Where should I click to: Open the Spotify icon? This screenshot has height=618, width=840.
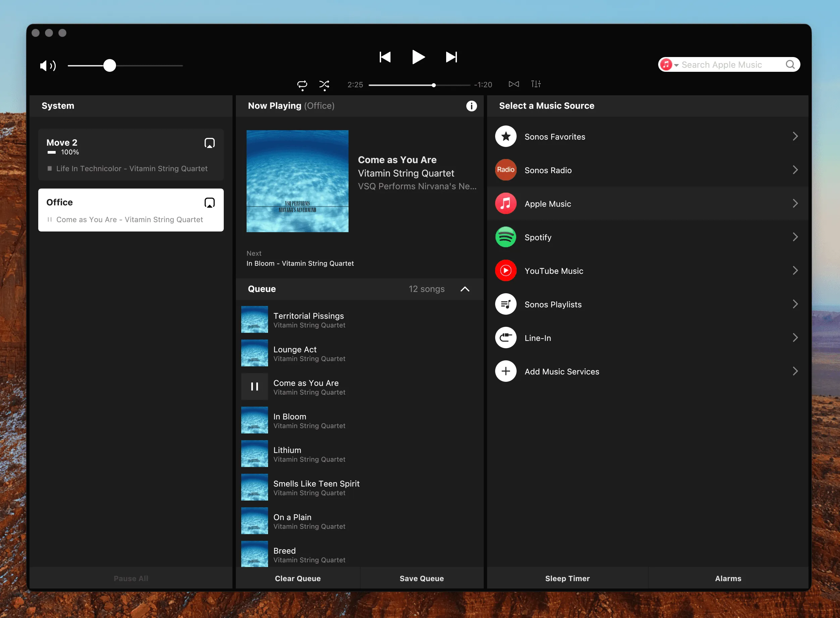506,237
